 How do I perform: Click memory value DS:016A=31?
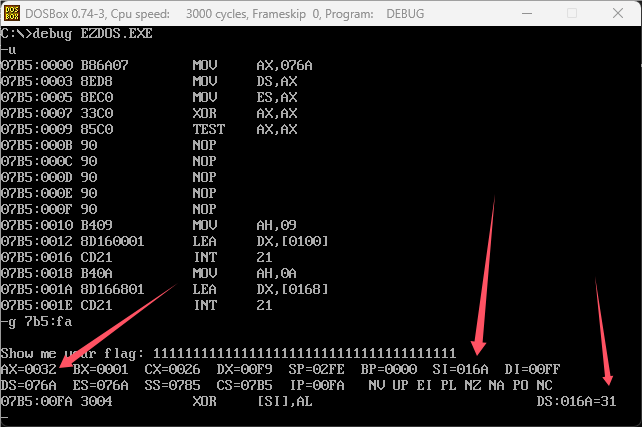(x=576, y=401)
